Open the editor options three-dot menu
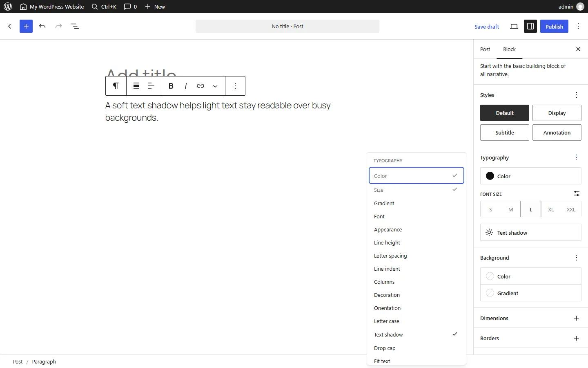 click(x=578, y=26)
